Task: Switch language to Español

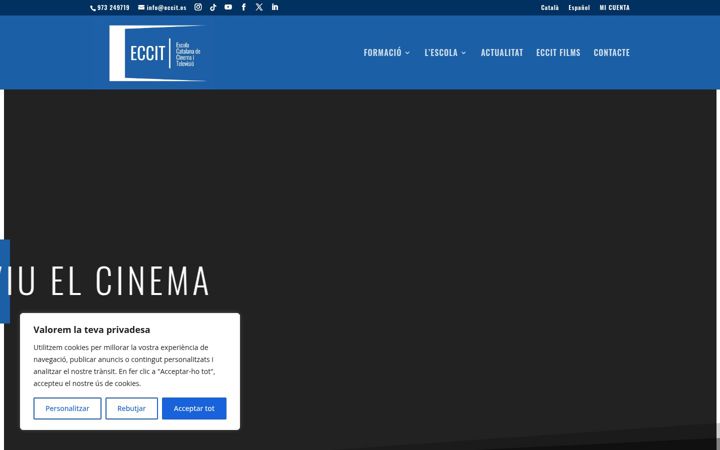Action: tap(579, 7)
